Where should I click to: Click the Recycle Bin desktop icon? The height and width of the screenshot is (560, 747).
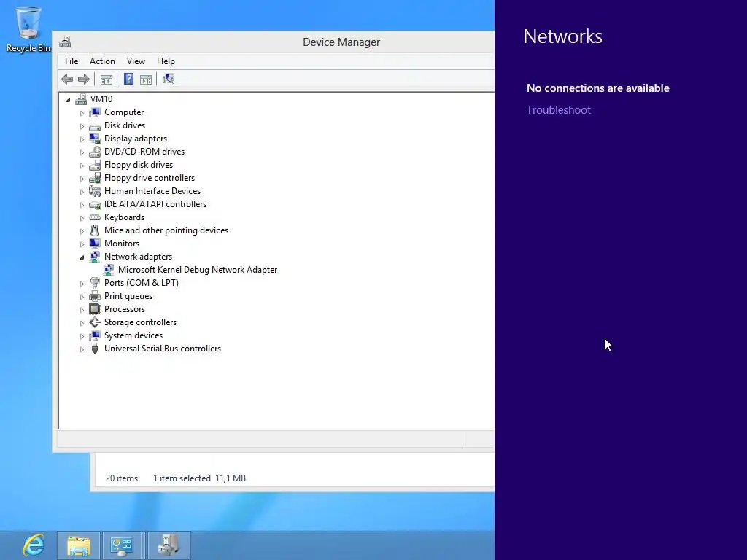(28, 29)
